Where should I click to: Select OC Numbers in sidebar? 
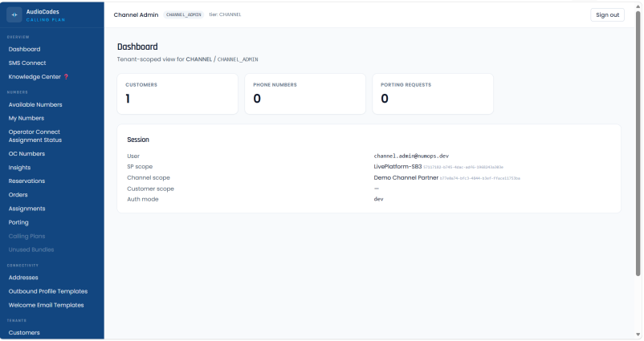click(26, 154)
